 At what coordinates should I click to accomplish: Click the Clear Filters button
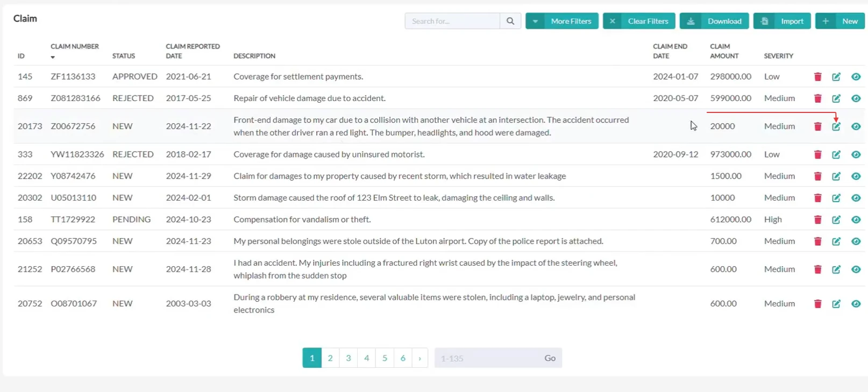(639, 21)
